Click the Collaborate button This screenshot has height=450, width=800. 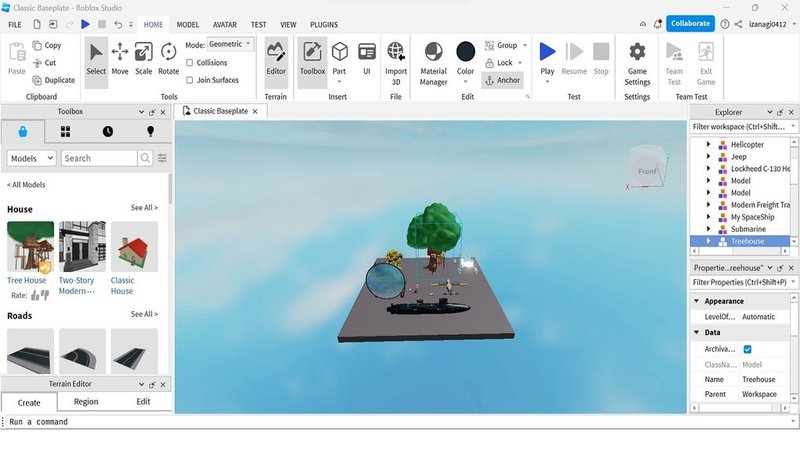pyautogui.click(x=690, y=23)
